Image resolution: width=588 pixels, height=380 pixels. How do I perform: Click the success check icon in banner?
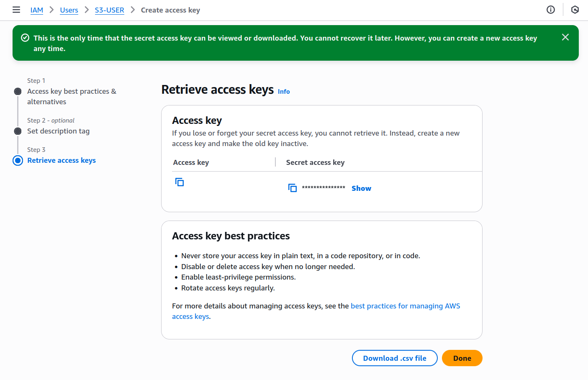25,38
